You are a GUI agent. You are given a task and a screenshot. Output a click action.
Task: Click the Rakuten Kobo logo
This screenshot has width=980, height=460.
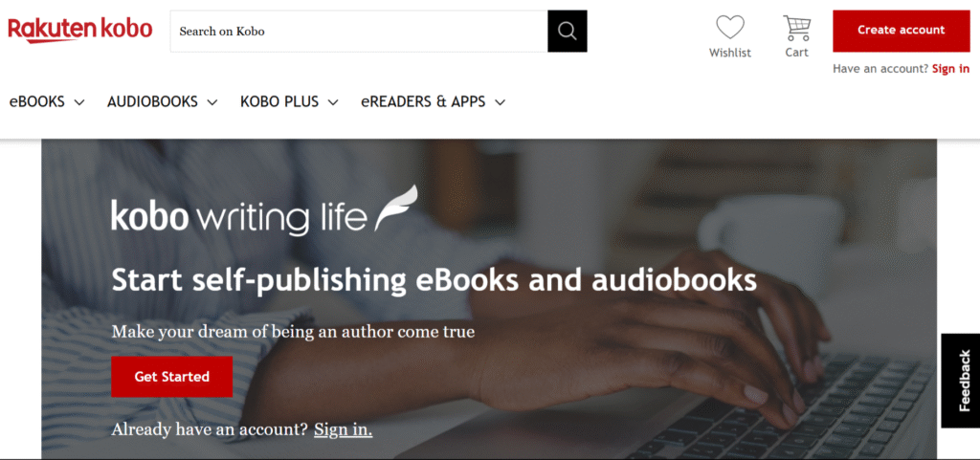(x=80, y=30)
